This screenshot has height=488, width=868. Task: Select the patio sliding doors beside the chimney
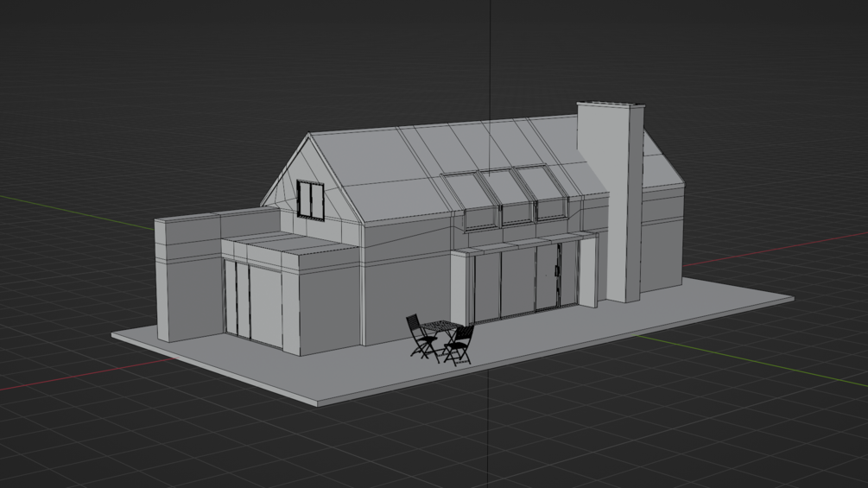tap(525, 284)
